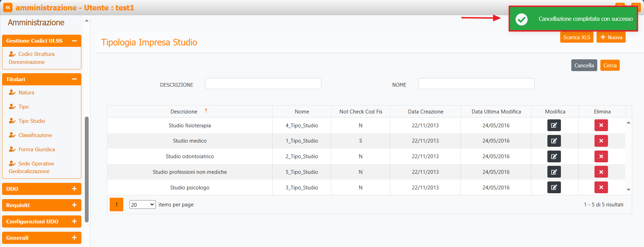The height and width of the screenshot is (247, 644).
Task: Edit the Studio fisioterapia row
Action: (x=554, y=125)
